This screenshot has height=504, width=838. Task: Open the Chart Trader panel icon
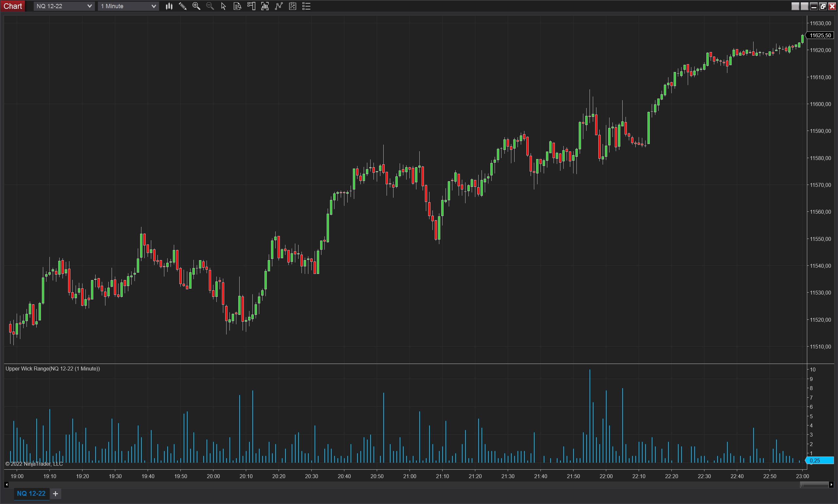[x=251, y=6]
